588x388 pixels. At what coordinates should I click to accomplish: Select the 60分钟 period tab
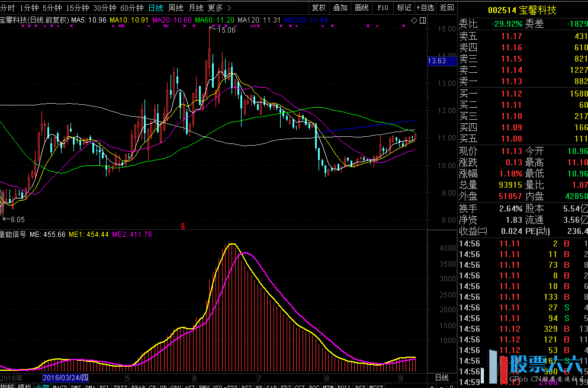(131, 8)
